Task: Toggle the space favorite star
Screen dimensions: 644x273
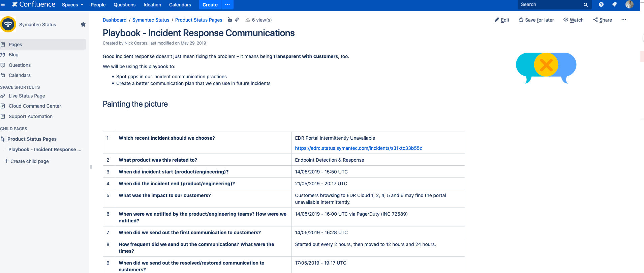Action: click(x=83, y=25)
